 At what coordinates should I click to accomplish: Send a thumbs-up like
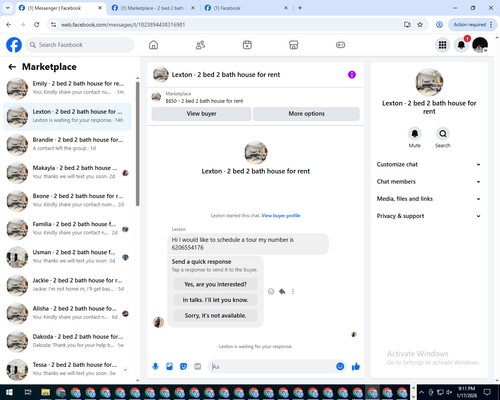point(356,367)
